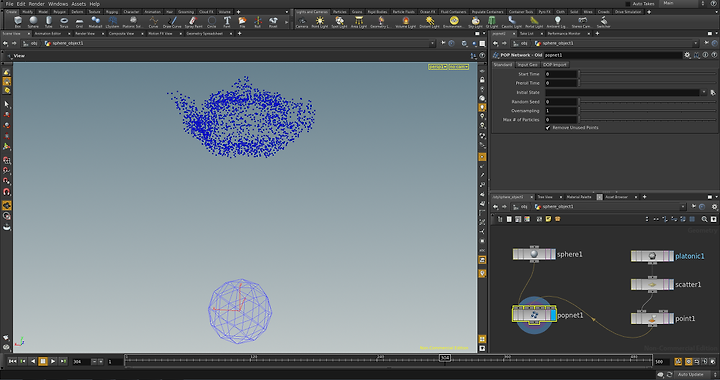Screen dimensions: 720x380
Task: Select the Metaball shelf tool
Action: pyautogui.click(x=96, y=22)
